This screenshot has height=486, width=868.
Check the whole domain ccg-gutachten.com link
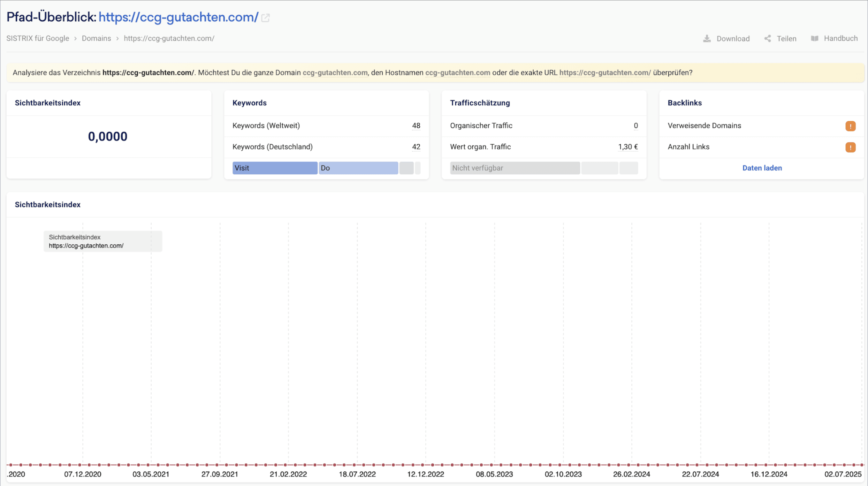coord(335,72)
